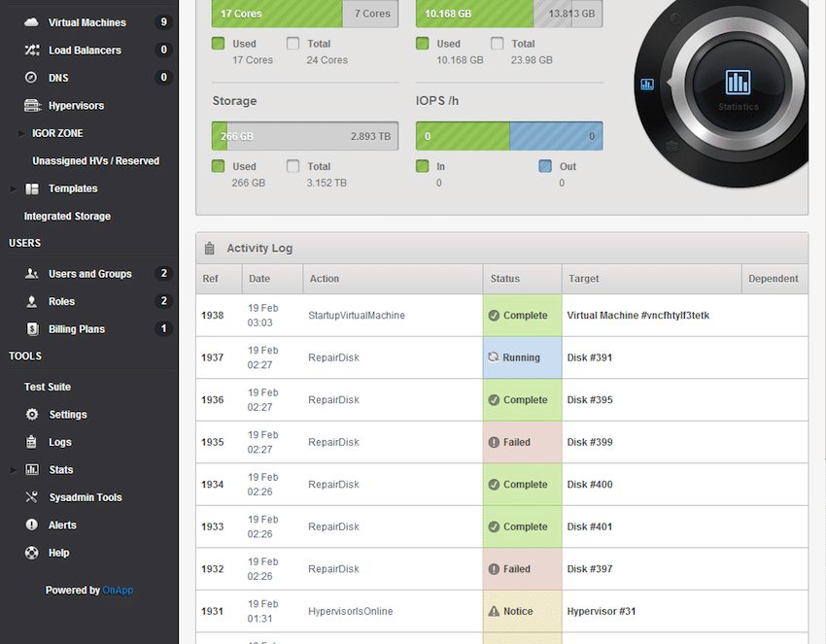Click the Storage usage bar
The height and width of the screenshot is (644, 826).
coord(305,136)
